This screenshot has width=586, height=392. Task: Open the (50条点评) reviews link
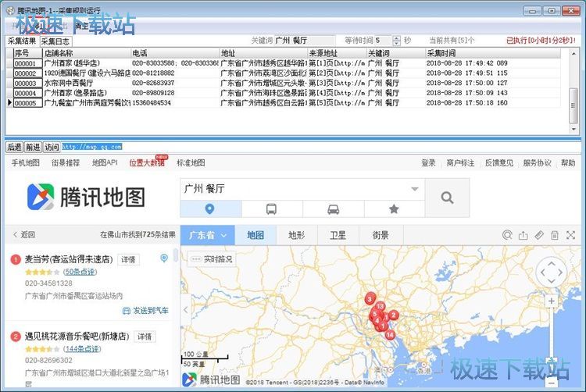coord(80,272)
